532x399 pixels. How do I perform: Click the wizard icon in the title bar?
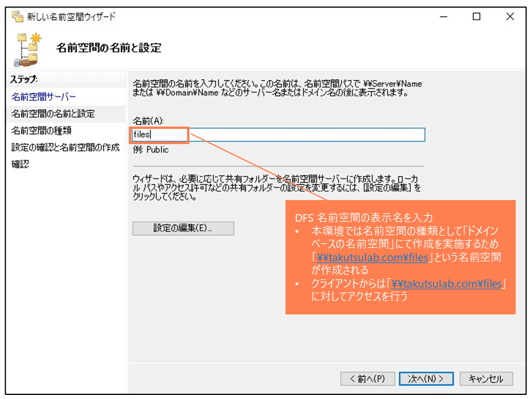[x=17, y=16]
